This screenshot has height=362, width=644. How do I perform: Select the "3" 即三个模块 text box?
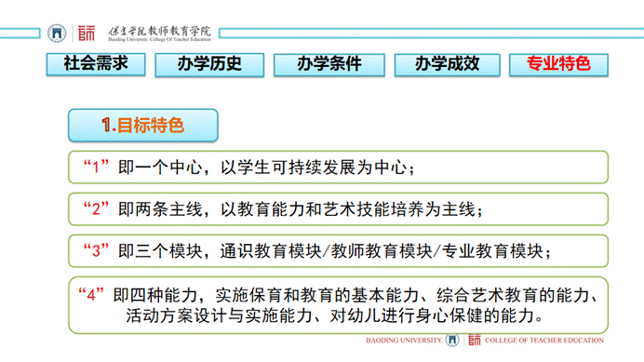(x=338, y=251)
